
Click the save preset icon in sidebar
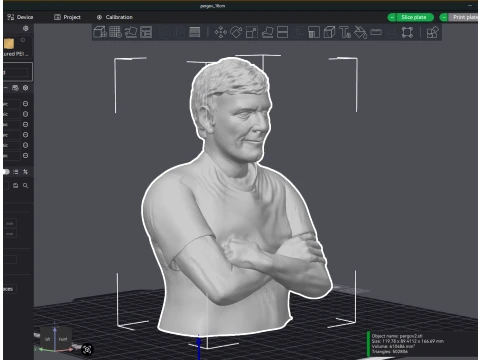coord(16,186)
